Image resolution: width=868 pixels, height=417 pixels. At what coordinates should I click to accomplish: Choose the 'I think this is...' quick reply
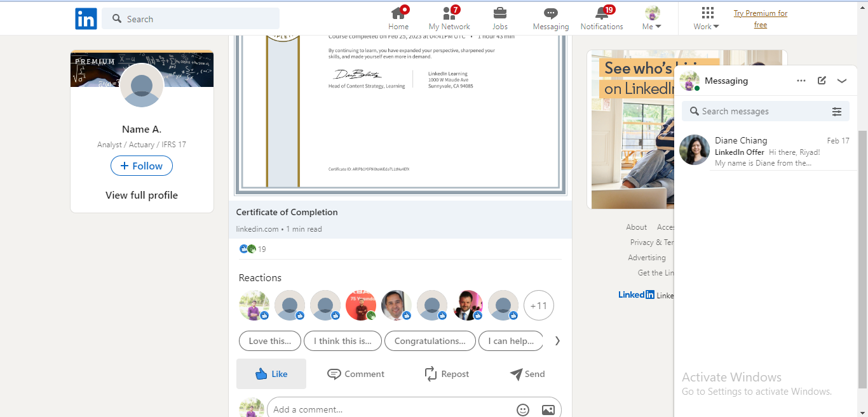(343, 341)
